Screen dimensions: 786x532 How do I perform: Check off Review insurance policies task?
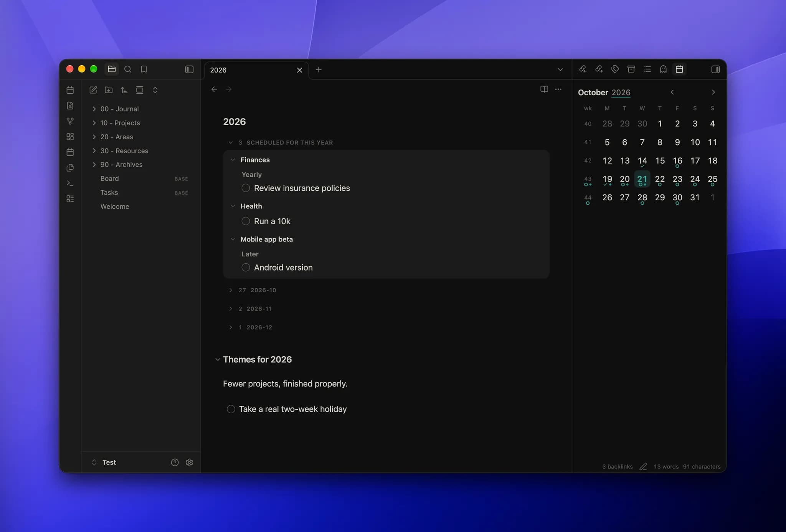point(246,188)
